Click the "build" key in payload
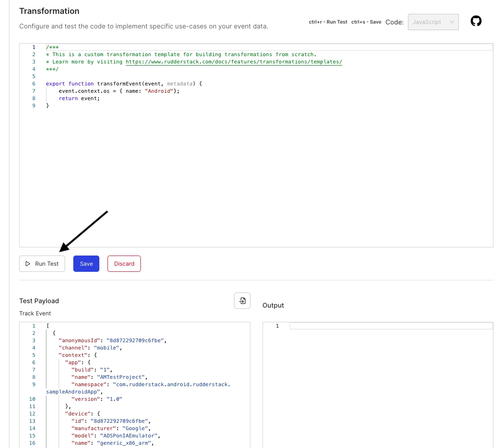 click(x=83, y=370)
